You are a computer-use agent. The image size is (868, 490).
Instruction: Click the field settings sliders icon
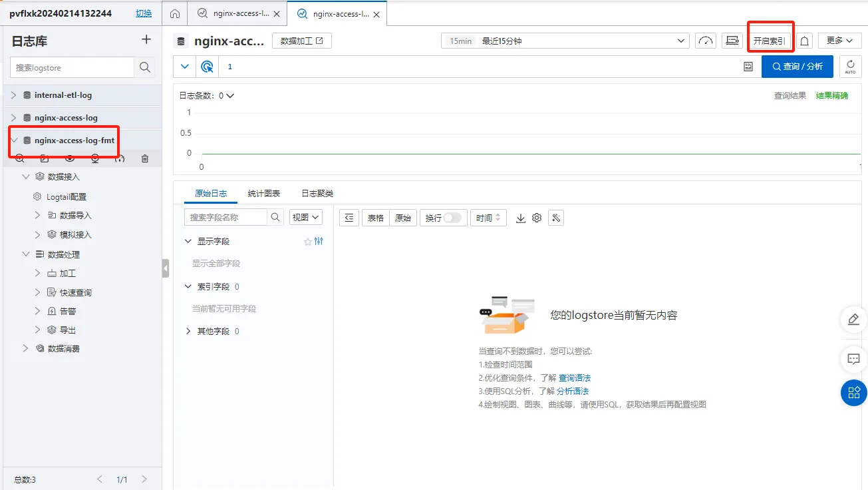[319, 242]
